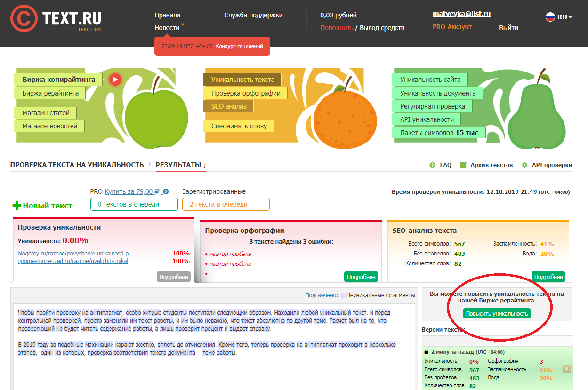Screen dimensions: 588x390
Task: Play the Биржа копирайтинга video icon
Action: click(115, 79)
